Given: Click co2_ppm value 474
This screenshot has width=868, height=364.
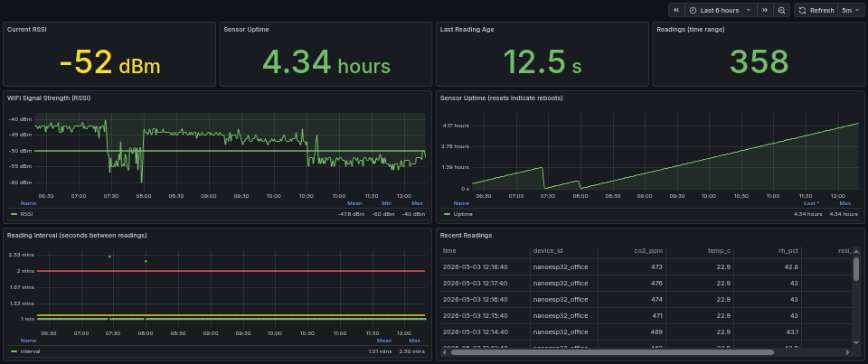Looking at the screenshot, I should pyautogui.click(x=656, y=299).
